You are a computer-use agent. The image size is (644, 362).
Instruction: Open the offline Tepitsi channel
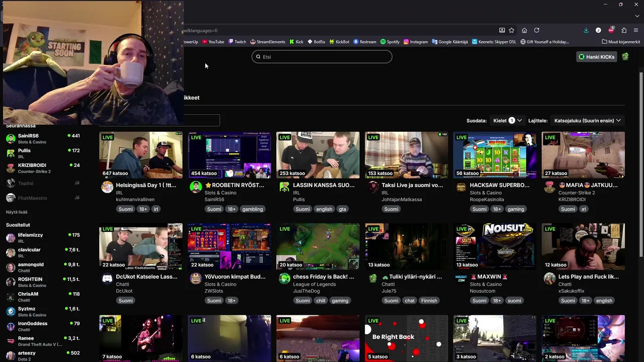(43, 183)
